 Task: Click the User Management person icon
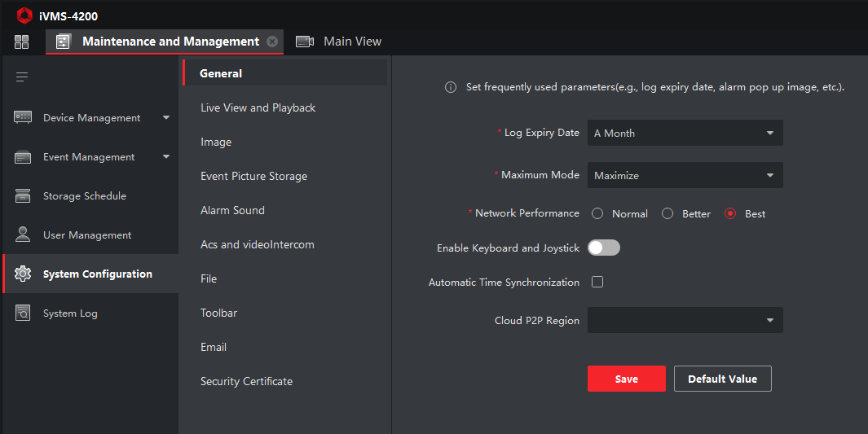(23, 235)
